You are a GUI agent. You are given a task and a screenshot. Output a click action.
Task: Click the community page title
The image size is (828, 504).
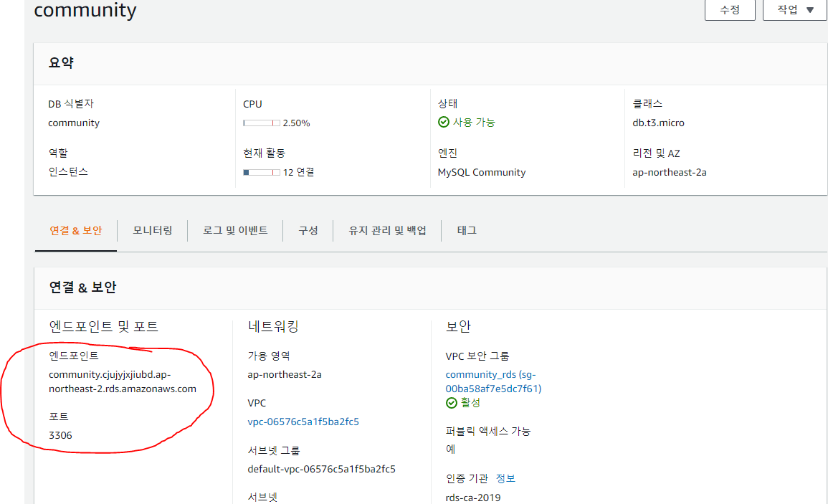pos(85,11)
